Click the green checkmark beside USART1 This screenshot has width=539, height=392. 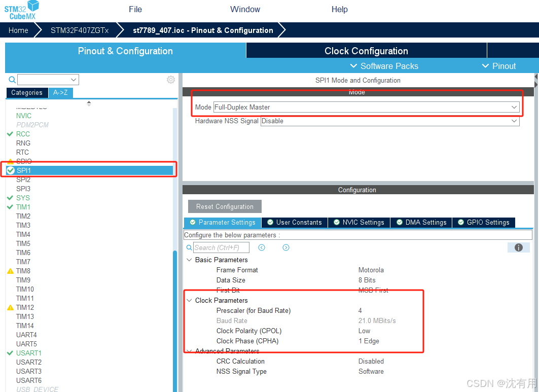point(10,353)
